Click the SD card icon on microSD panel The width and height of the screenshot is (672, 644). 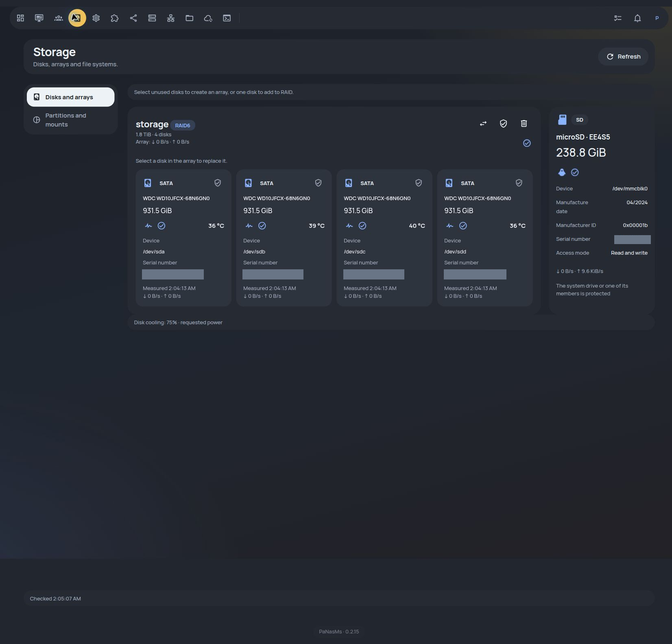[562, 120]
